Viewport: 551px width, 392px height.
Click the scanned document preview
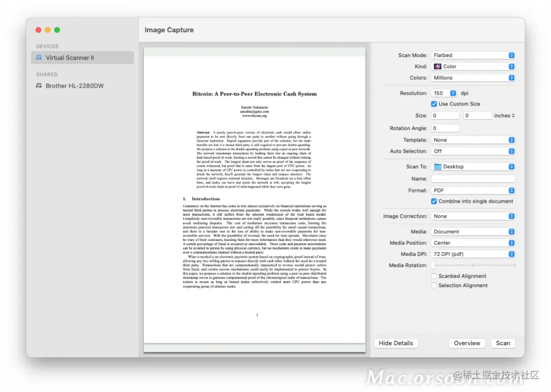point(255,200)
